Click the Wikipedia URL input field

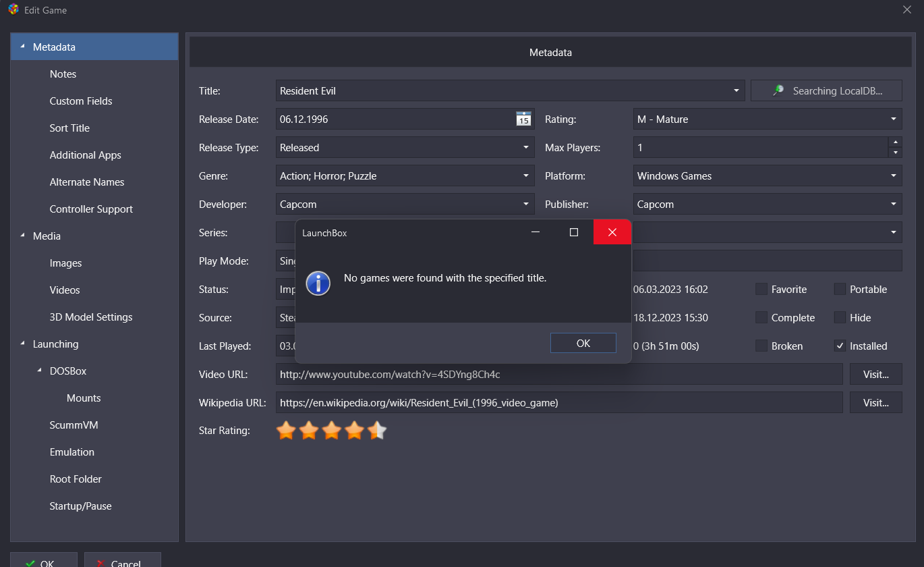(x=559, y=402)
